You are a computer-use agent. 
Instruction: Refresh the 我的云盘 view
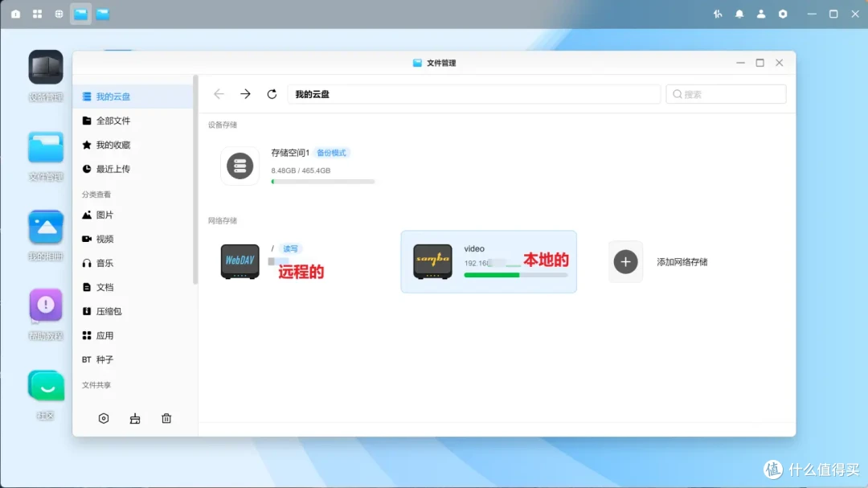[x=272, y=94]
